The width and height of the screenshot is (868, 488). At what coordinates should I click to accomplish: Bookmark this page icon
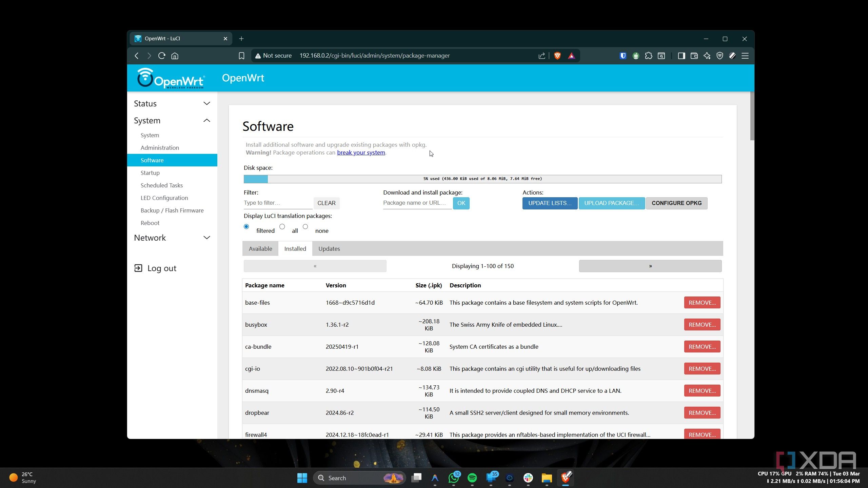241,56
